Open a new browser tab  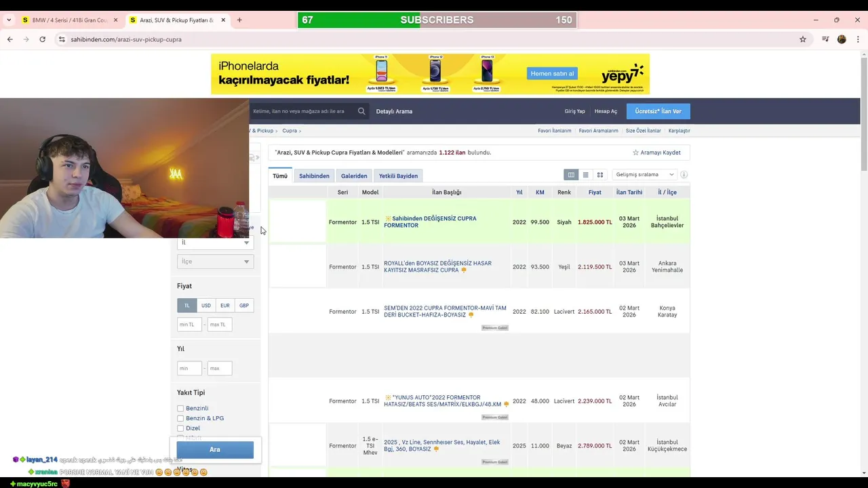click(x=239, y=20)
